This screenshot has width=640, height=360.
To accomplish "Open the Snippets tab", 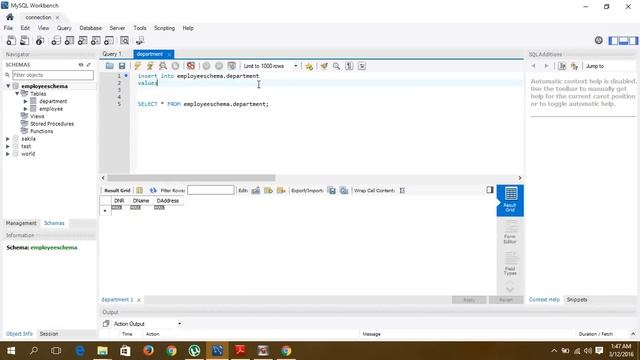I will [577, 300].
